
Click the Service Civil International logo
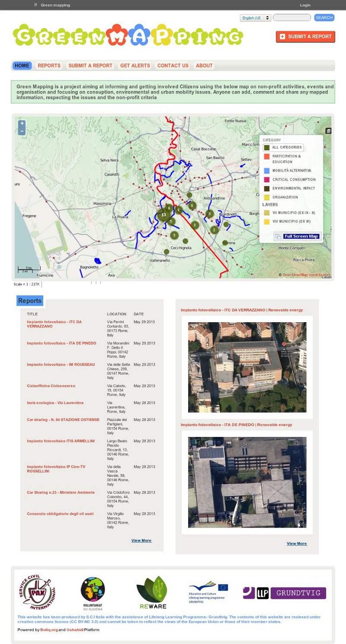coord(37,591)
